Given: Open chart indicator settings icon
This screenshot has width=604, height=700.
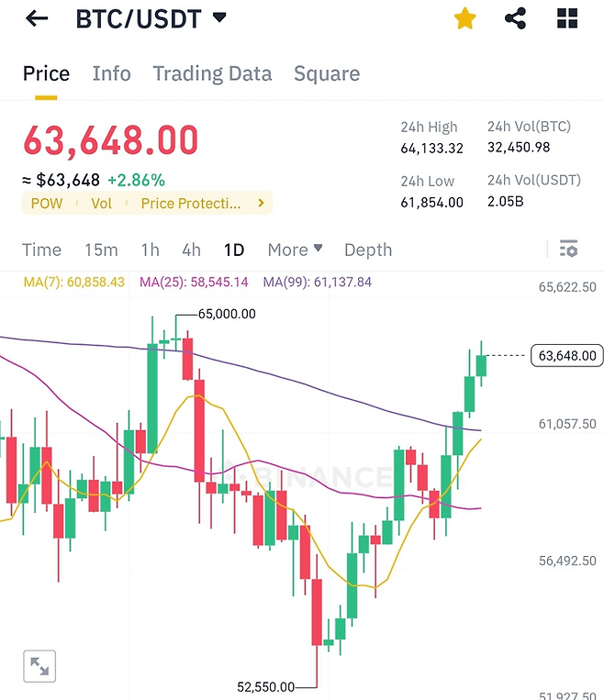Looking at the screenshot, I should (568, 249).
